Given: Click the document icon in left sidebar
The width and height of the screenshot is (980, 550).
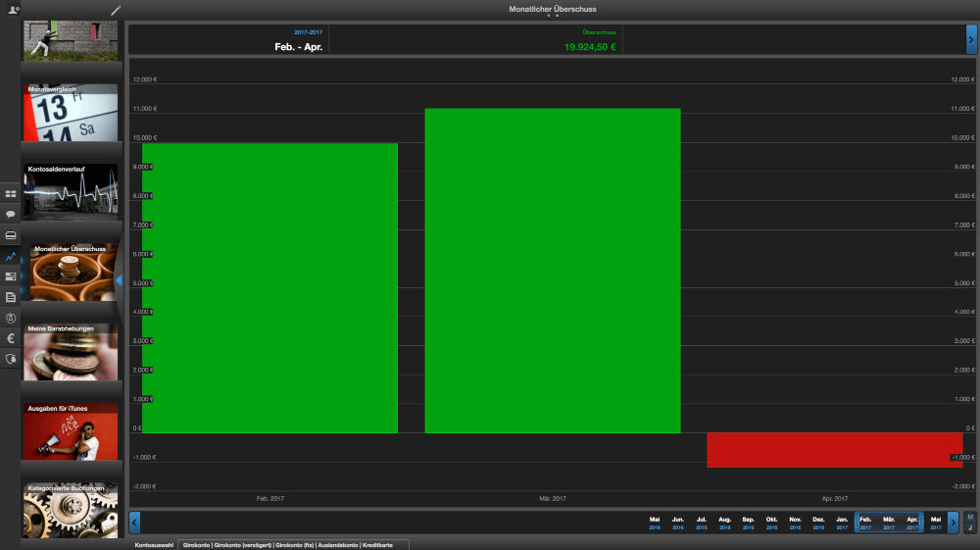Looking at the screenshot, I should (x=11, y=297).
